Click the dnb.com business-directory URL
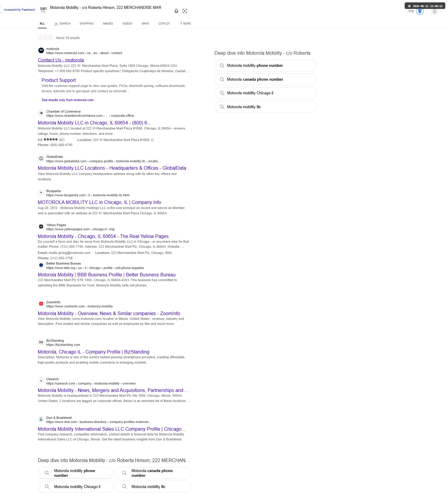This screenshot has width=448, height=496. [x=99, y=422]
